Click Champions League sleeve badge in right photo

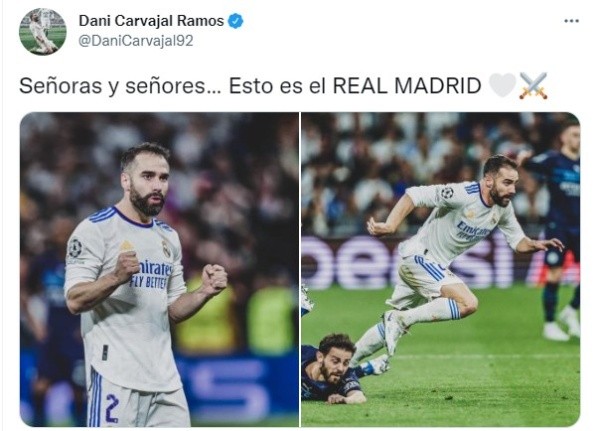click(447, 193)
